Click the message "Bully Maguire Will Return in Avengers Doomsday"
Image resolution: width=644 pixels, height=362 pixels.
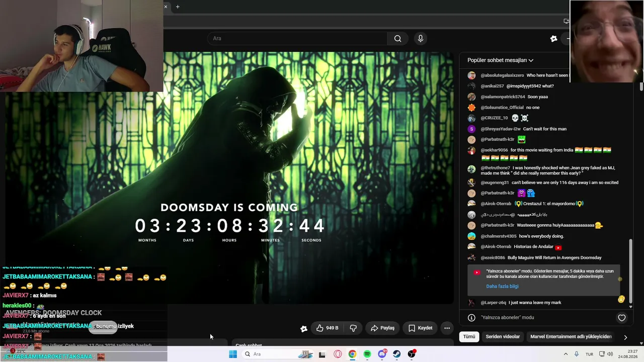click(x=554, y=257)
